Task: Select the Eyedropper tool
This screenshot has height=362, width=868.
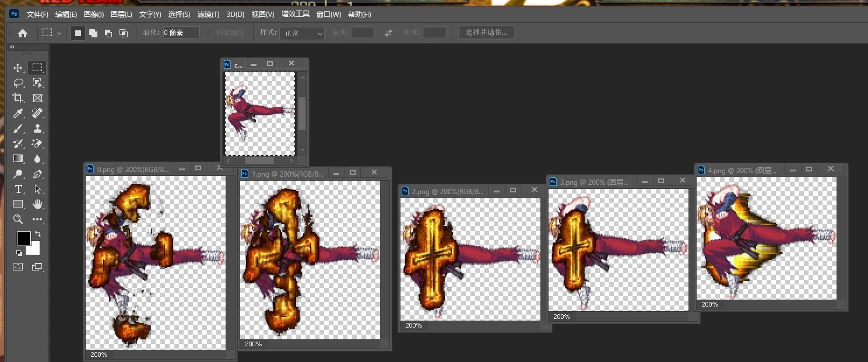Action: click(18, 113)
